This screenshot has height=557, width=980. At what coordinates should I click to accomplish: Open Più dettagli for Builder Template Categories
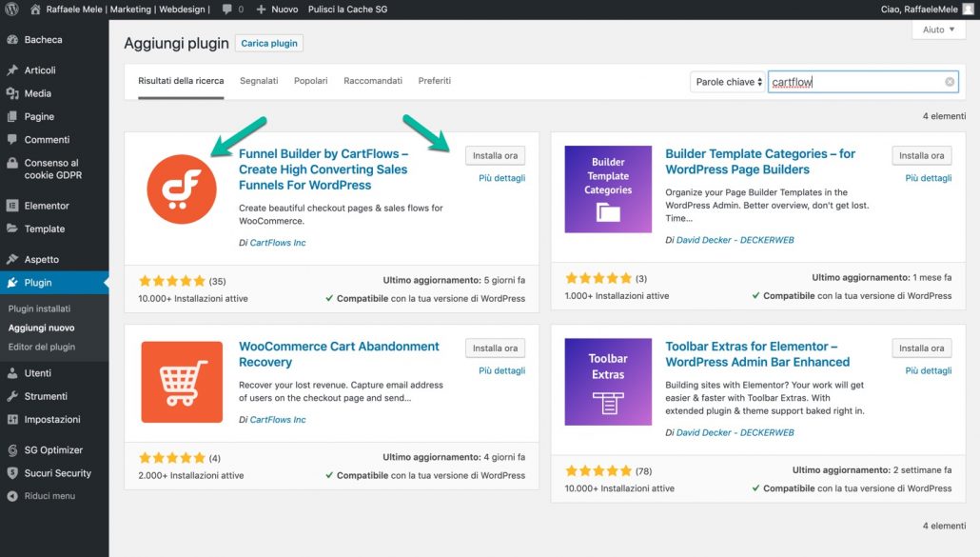(928, 178)
